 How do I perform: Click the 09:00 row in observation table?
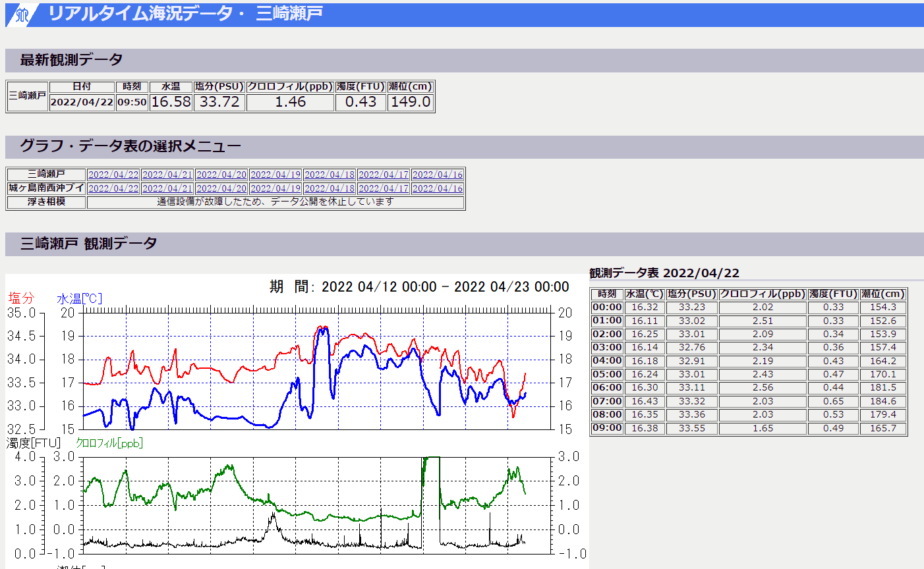tap(607, 428)
